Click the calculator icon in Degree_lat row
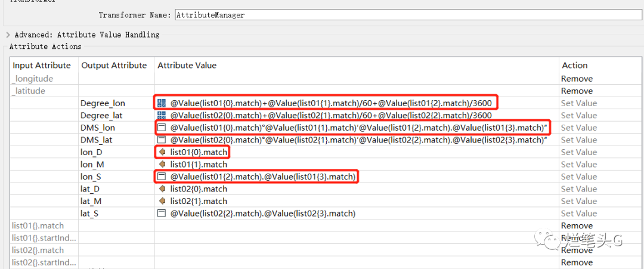This screenshot has width=644, height=269. (162, 115)
